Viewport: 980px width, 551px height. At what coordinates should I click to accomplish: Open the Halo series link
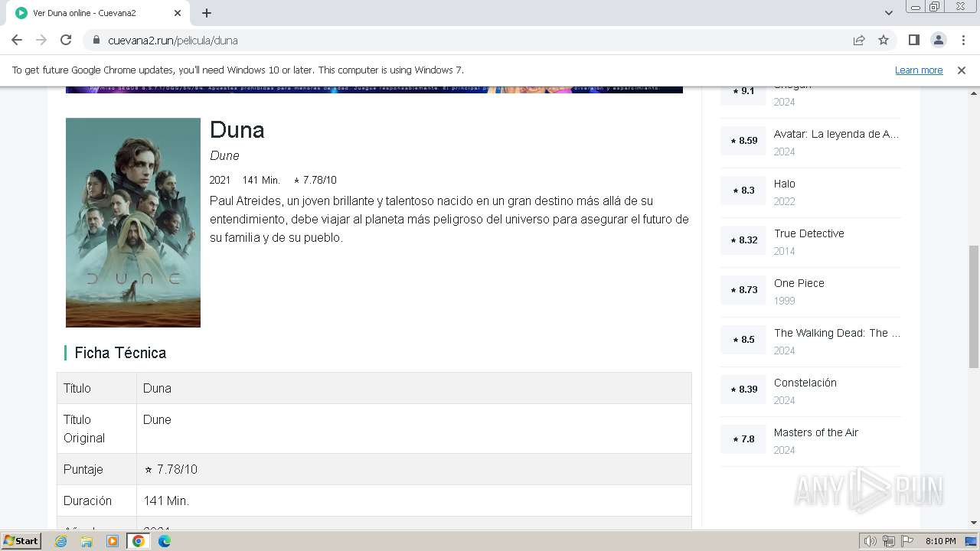point(785,184)
